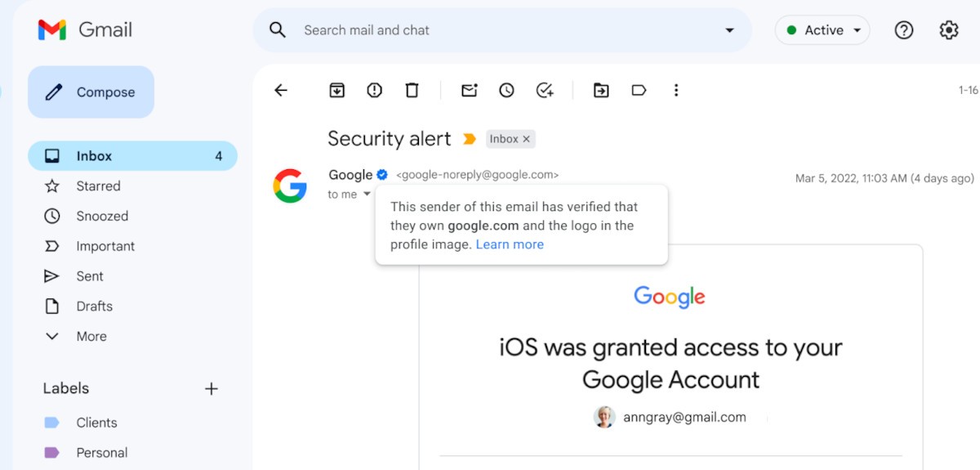Screen dimensions: 980x470
Task: Show recipient details next to 'to me'
Action: click(x=367, y=194)
